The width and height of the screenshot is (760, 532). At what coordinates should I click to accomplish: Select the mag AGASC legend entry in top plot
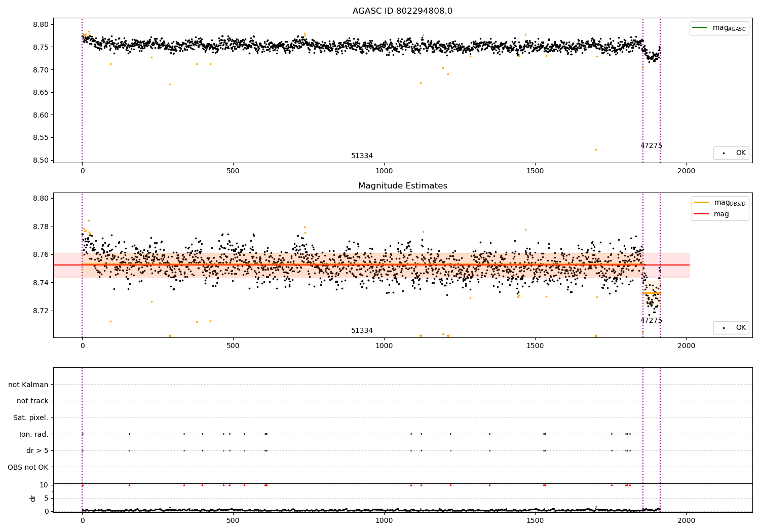tap(719, 28)
